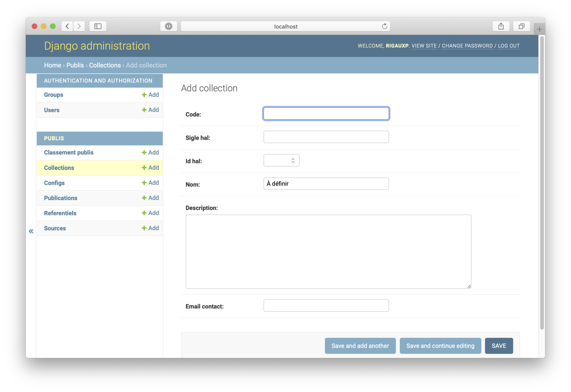Select Referentiels in the sidebar
The width and height of the screenshot is (571, 392).
coord(60,213)
